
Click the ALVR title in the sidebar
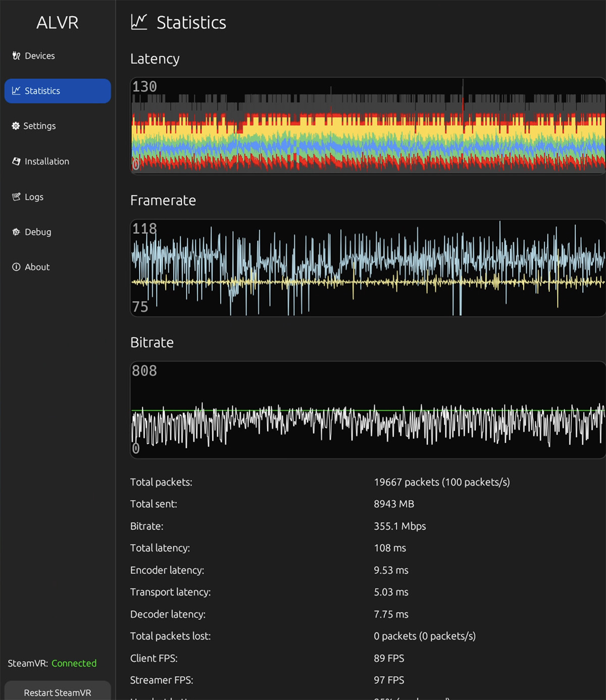coord(58,23)
